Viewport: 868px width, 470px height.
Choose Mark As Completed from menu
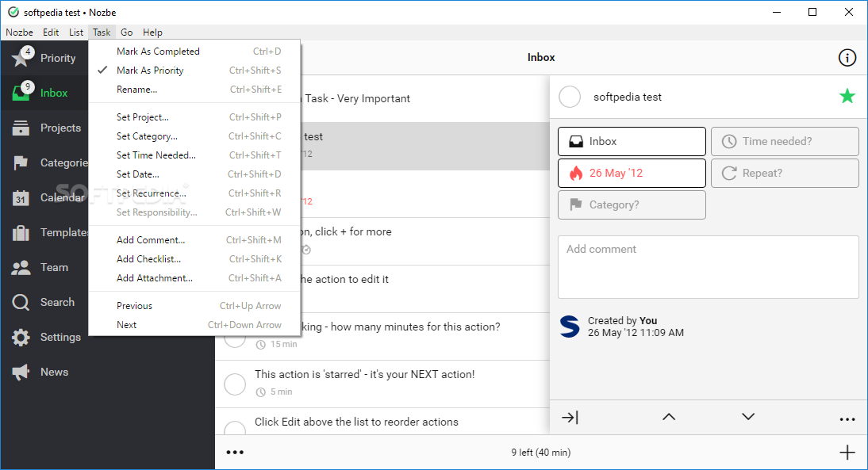(194, 52)
